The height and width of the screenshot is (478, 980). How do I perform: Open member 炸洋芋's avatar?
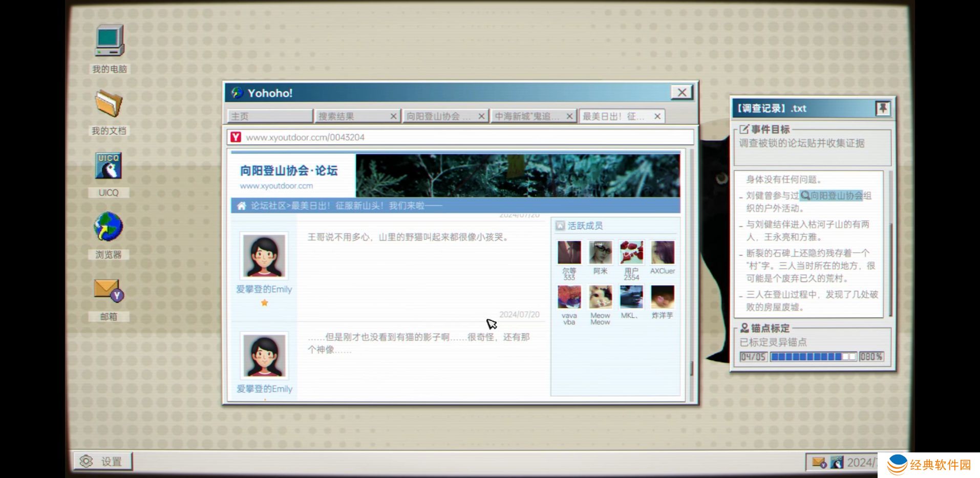coord(663,297)
